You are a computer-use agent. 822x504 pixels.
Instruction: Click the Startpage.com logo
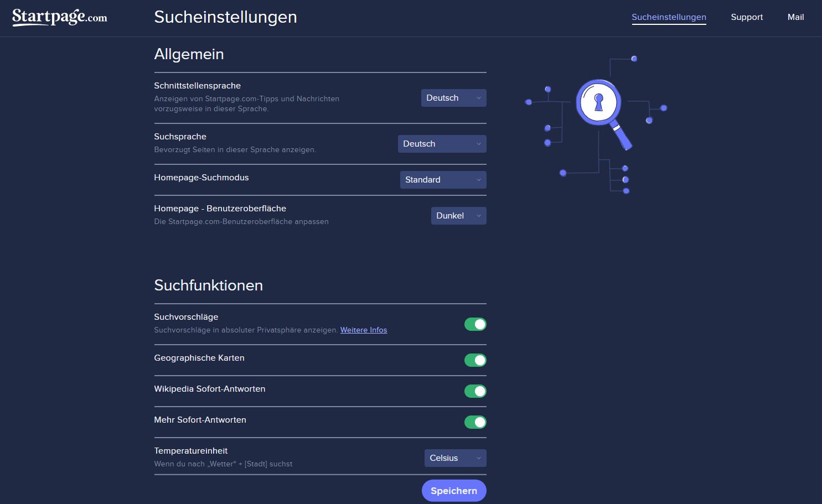point(60,17)
